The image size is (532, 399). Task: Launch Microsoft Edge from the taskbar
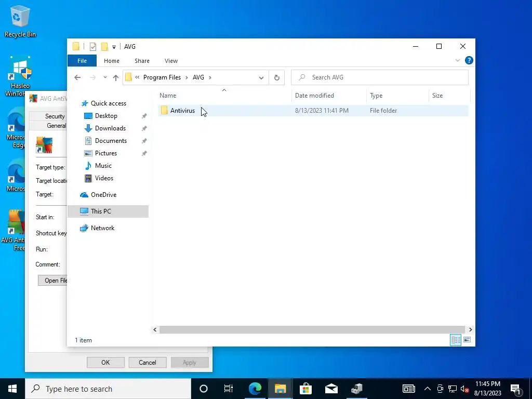[x=255, y=389]
